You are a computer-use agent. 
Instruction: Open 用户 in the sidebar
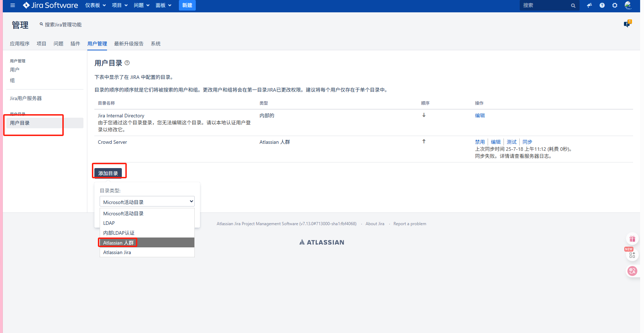pos(15,70)
